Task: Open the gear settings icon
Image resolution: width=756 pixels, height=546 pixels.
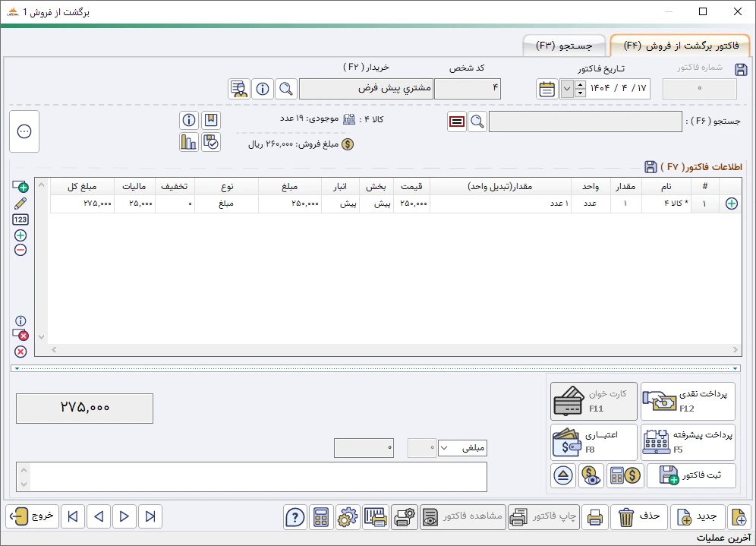Action: pyautogui.click(x=348, y=518)
